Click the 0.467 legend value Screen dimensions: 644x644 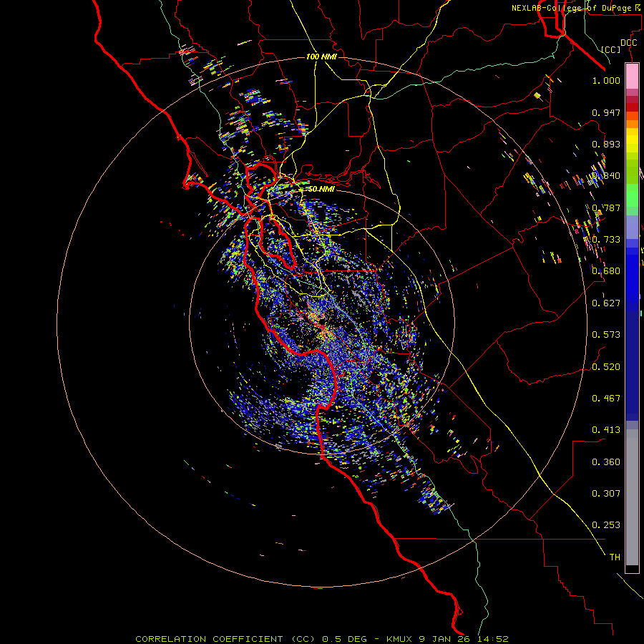[606, 399]
